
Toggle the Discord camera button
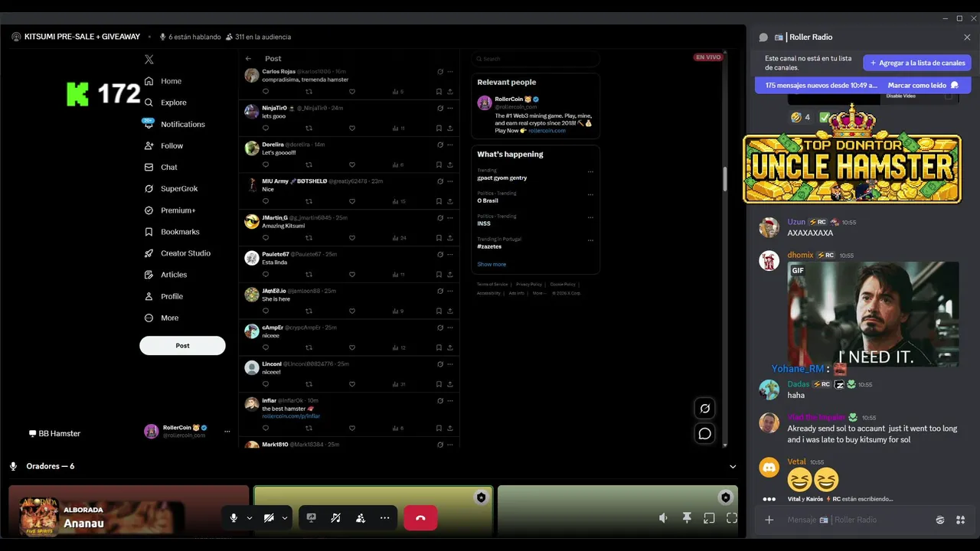coord(269,518)
